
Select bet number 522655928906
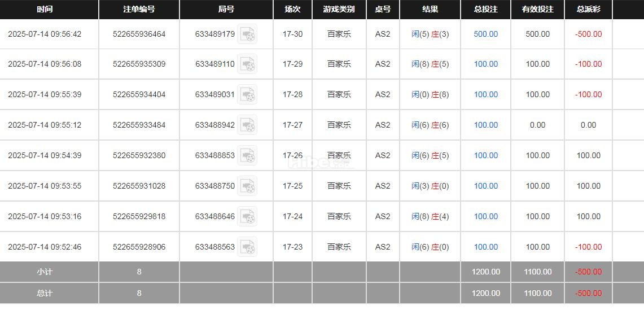click(x=139, y=247)
